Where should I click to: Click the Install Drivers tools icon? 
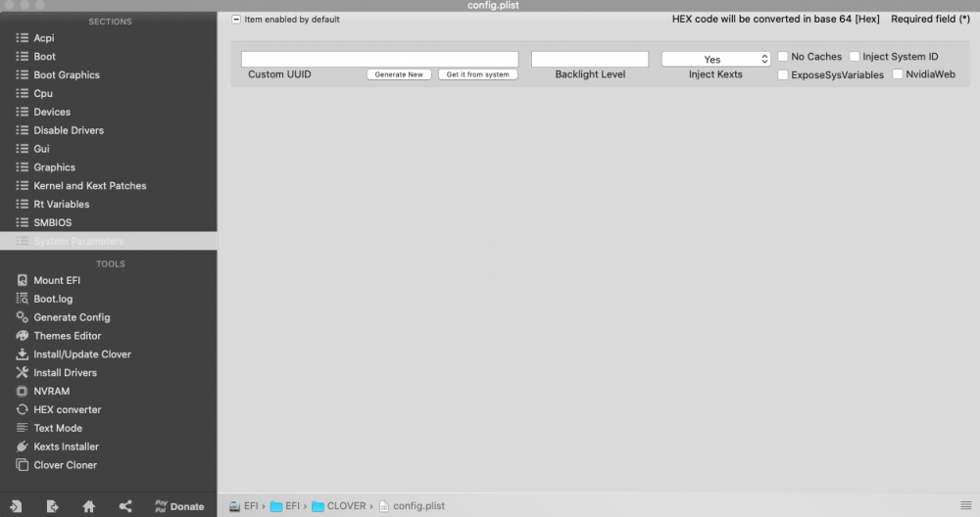[x=22, y=372]
